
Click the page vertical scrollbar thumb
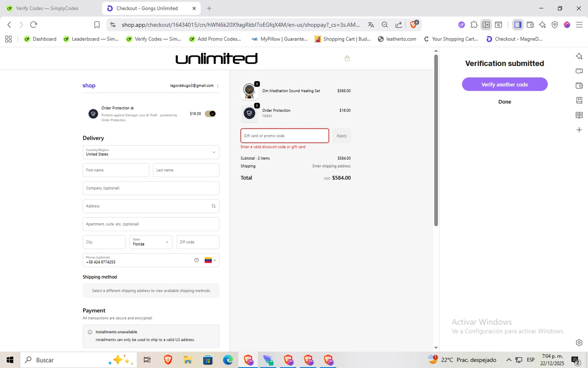[x=436, y=140]
